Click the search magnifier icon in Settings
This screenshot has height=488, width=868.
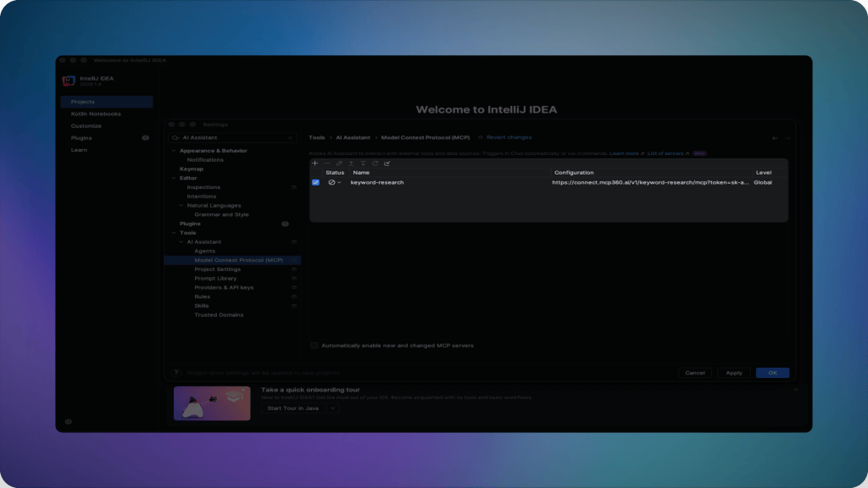(x=175, y=138)
